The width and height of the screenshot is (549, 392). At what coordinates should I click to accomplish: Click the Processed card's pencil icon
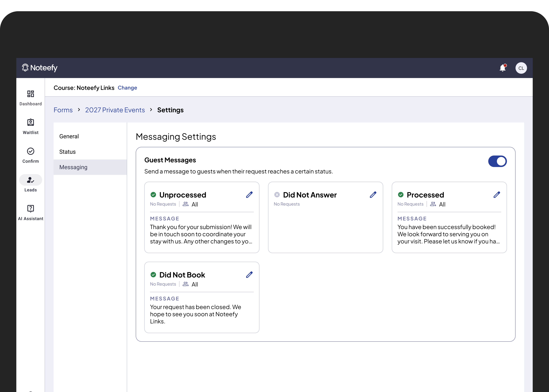[497, 195]
